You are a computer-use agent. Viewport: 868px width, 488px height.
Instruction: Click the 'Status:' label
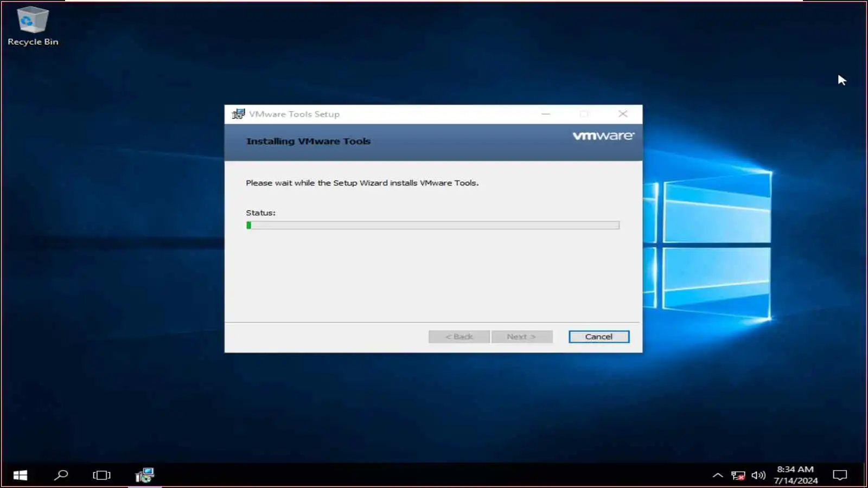click(x=260, y=213)
